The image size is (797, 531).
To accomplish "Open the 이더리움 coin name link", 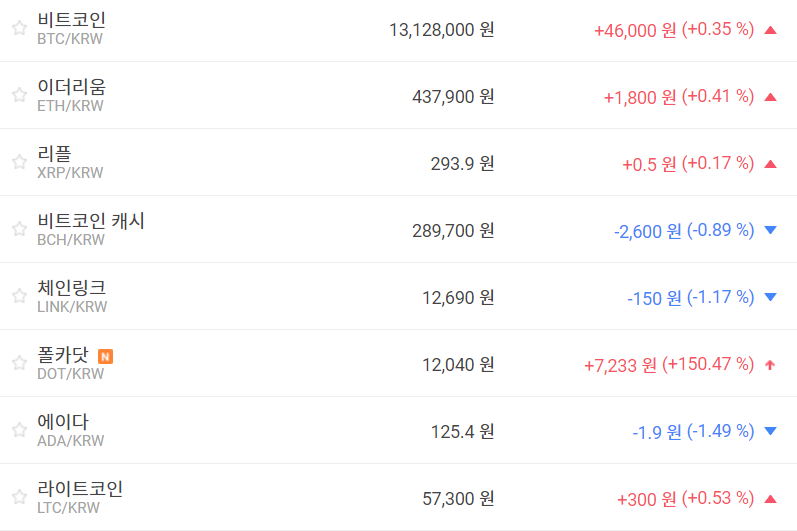I will pos(71,87).
